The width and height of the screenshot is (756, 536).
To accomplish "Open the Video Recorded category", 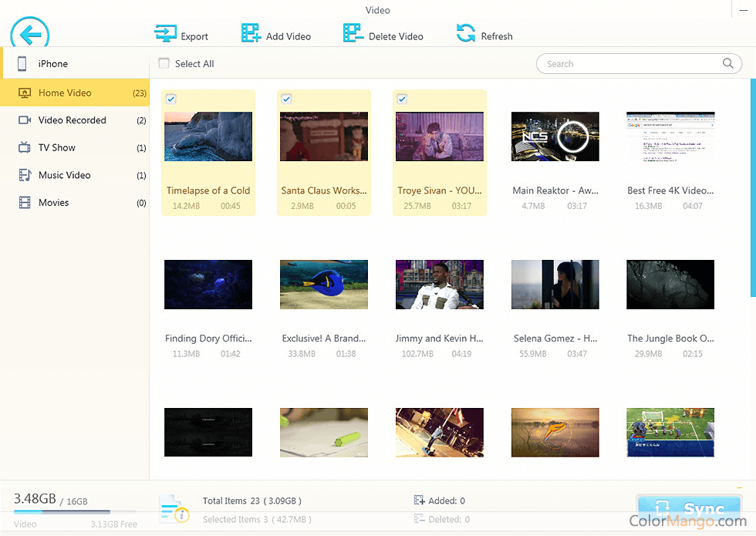I will pyautogui.click(x=73, y=120).
